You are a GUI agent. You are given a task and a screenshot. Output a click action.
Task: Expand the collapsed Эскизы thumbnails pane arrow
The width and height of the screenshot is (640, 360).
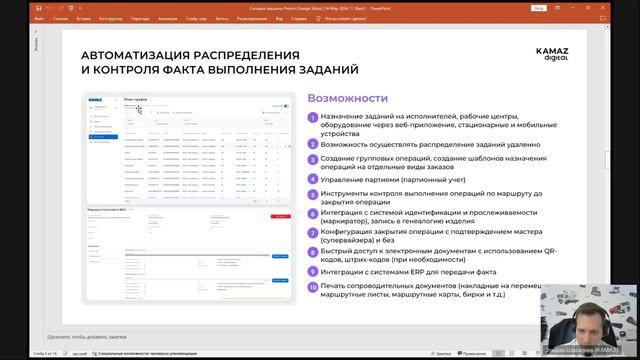36,31
